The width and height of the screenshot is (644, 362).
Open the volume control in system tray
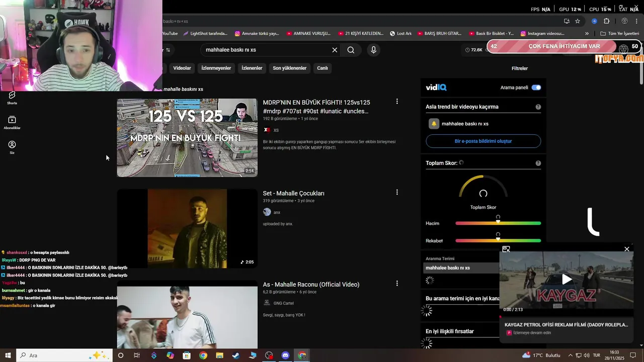[x=587, y=355]
